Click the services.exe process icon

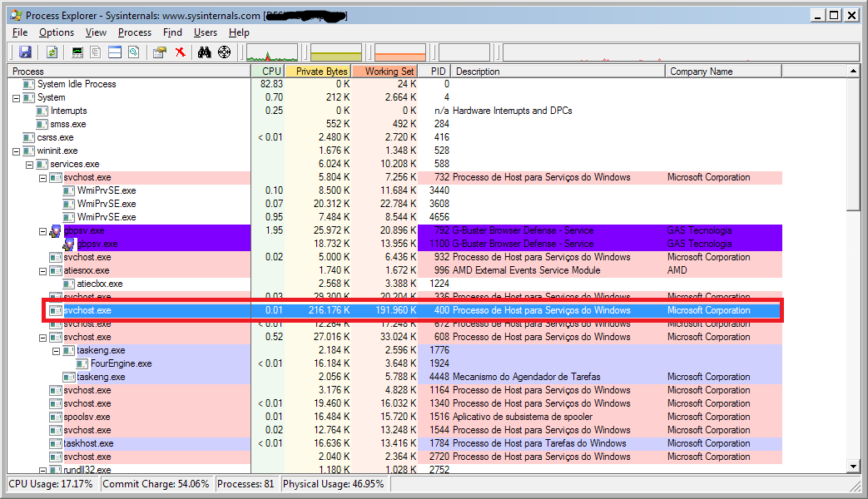pyautogui.click(x=42, y=164)
